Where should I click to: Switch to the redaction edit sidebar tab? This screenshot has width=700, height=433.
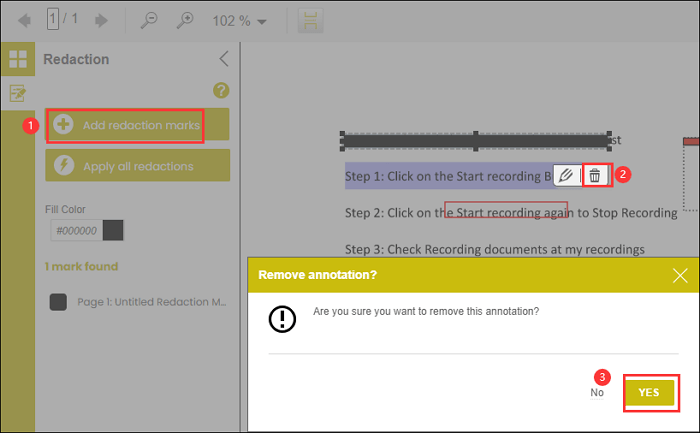[17, 93]
